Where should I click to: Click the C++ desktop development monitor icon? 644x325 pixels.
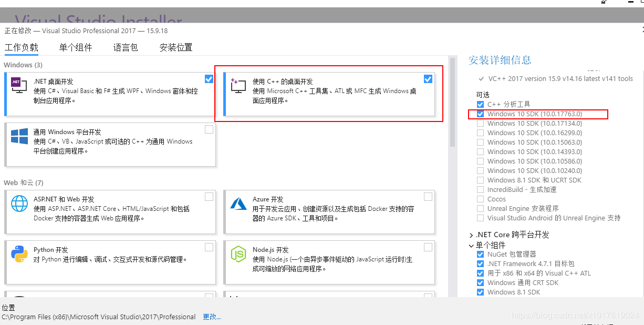238,86
